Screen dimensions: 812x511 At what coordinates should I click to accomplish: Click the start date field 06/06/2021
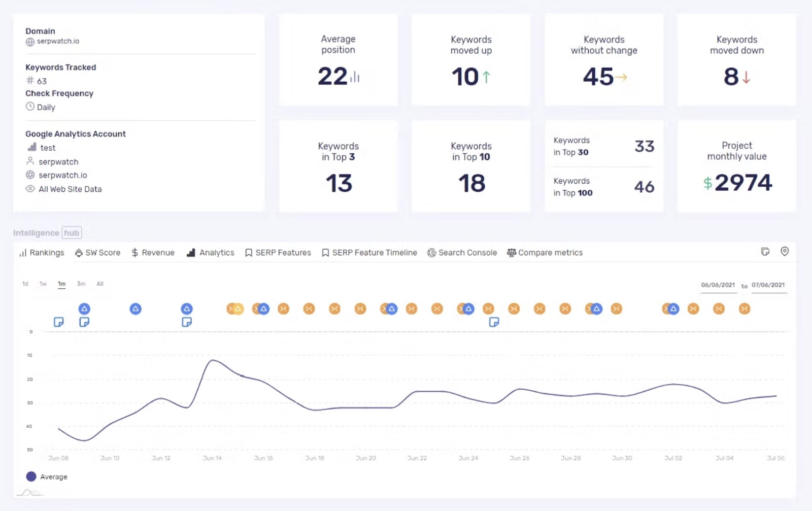click(x=718, y=285)
